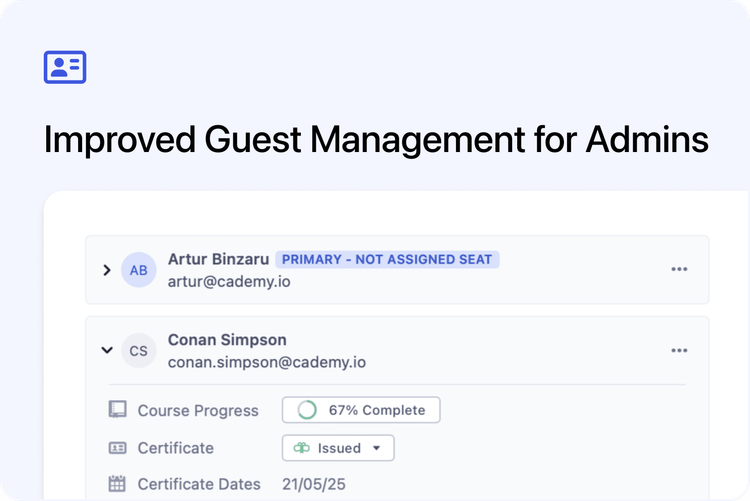Open more options for Artur Binzaru
750x501 pixels.
pyautogui.click(x=679, y=269)
